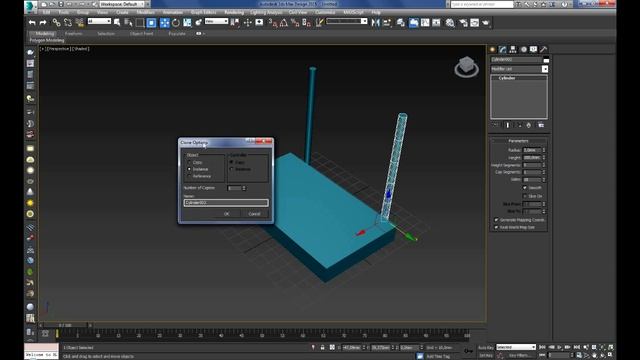Activate the Select and Move tool
Image resolution: width=640 pixels, height=360 pixels.
164,22
